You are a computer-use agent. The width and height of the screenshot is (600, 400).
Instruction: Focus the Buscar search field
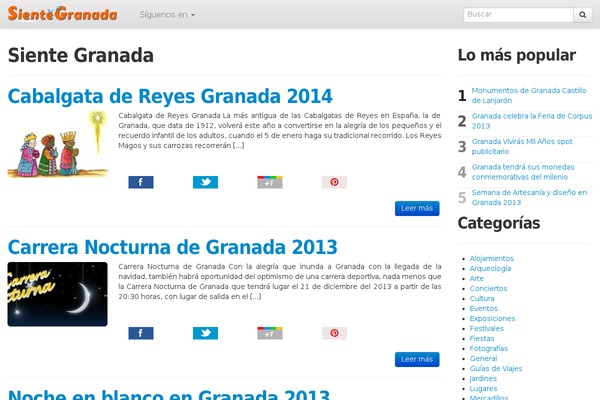tap(518, 15)
